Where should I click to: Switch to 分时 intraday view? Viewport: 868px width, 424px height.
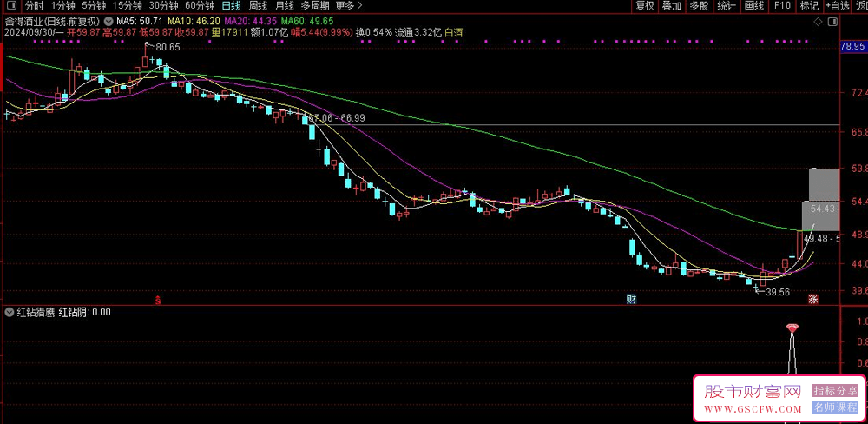(x=33, y=6)
